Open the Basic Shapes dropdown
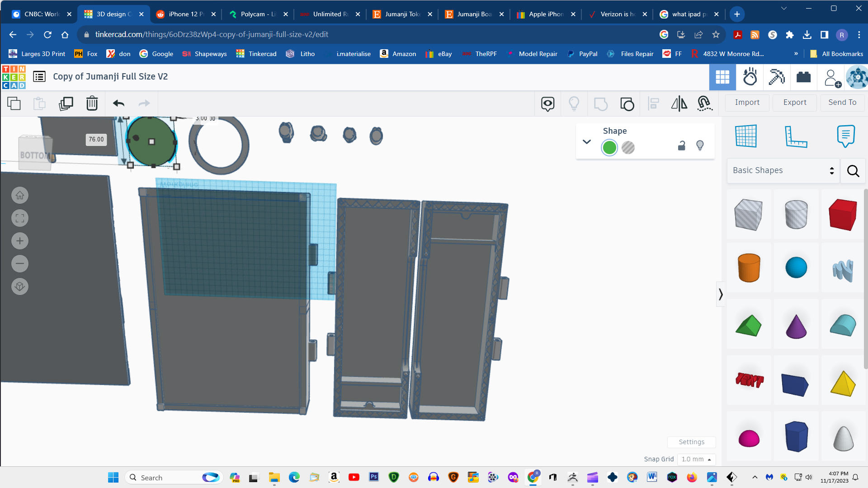Image resolution: width=868 pixels, height=488 pixels. (783, 170)
